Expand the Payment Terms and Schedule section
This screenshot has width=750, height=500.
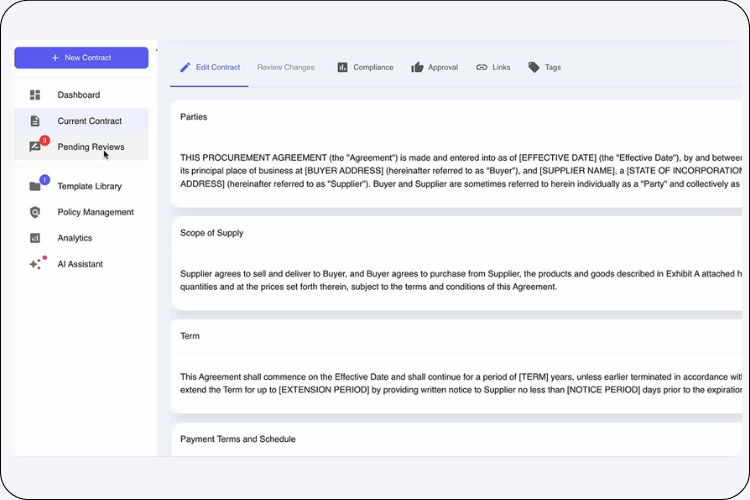tap(237, 439)
